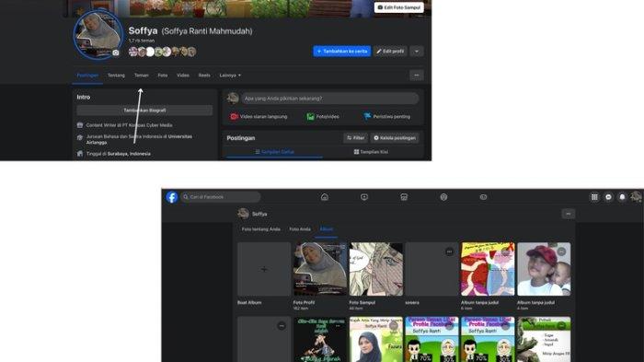The height and width of the screenshot is (362, 644).
Task: Click Watch video icon in top navigation
Action: click(364, 197)
